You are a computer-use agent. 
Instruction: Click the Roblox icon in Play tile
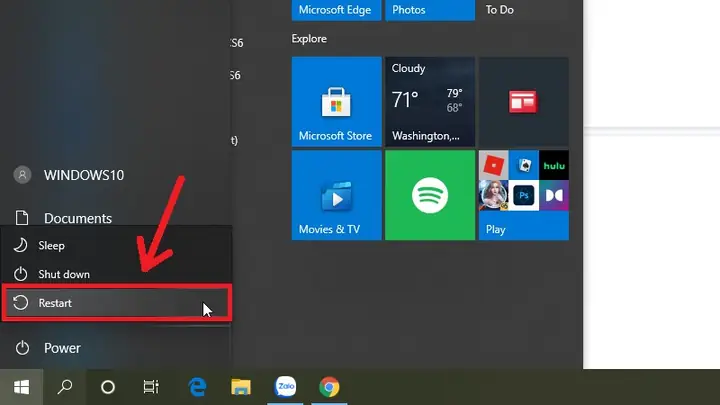coord(494,165)
